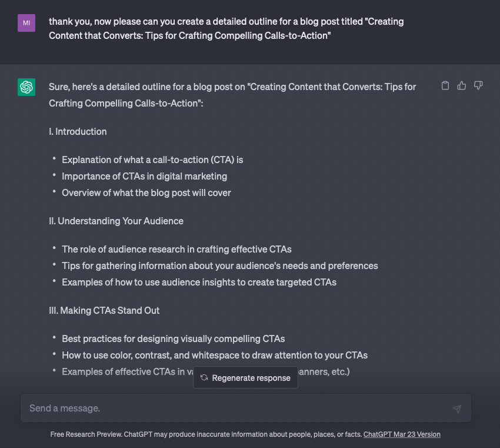The width and height of the screenshot is (500, 448).
Task: Click the Best practices for designing CTAs bullet
Action: click(173, 339)
